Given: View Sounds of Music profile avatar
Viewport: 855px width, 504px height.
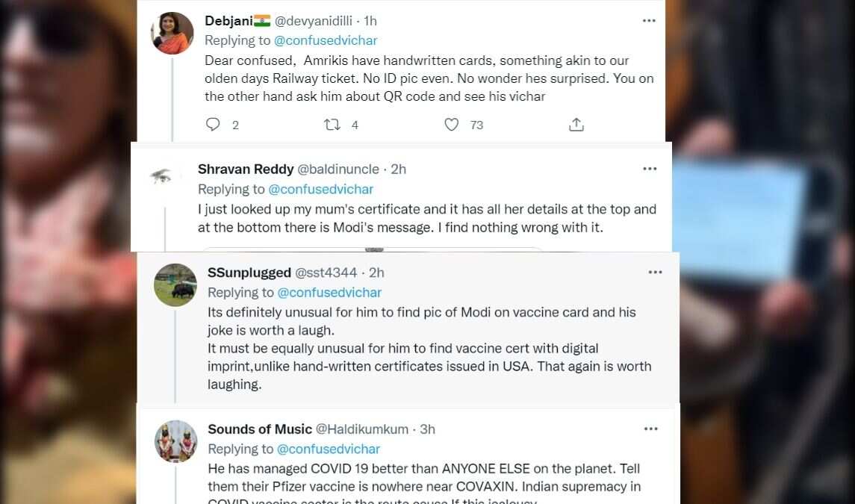Looking at the screenshot, I should point(175,441).
